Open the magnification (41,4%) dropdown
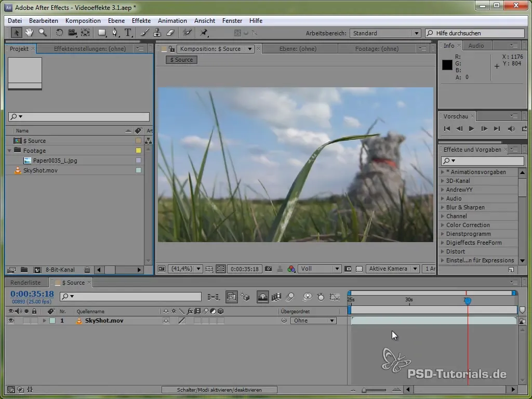The width and height of the screenshot is (532, 399). [x=185, y=269]
